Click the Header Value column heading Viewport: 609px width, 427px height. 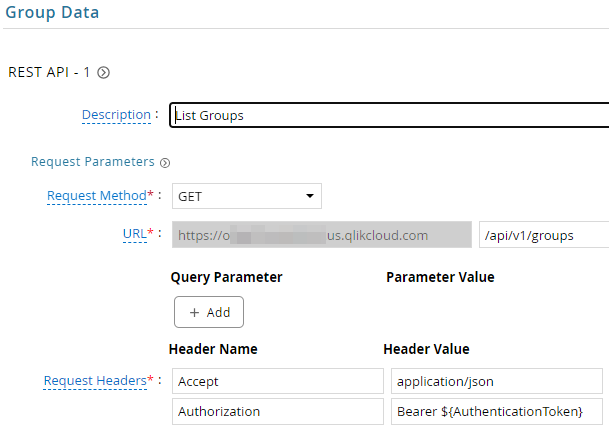tap(426, 349)
